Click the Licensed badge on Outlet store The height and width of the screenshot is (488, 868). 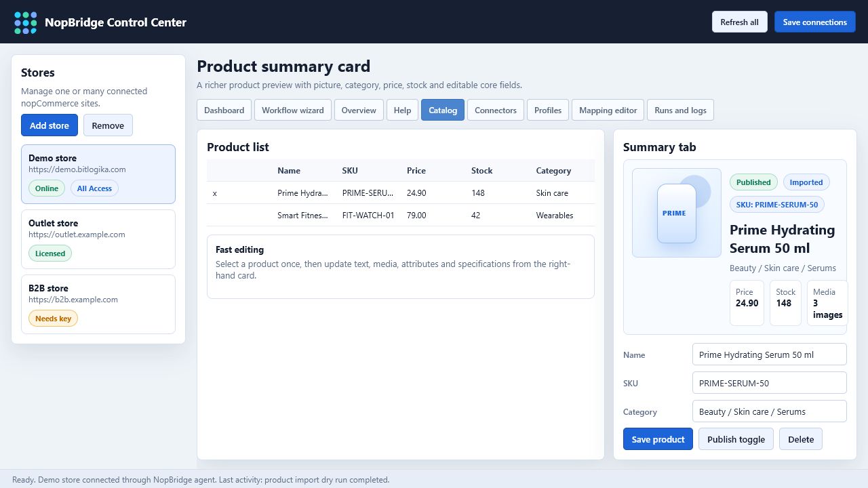50,253
